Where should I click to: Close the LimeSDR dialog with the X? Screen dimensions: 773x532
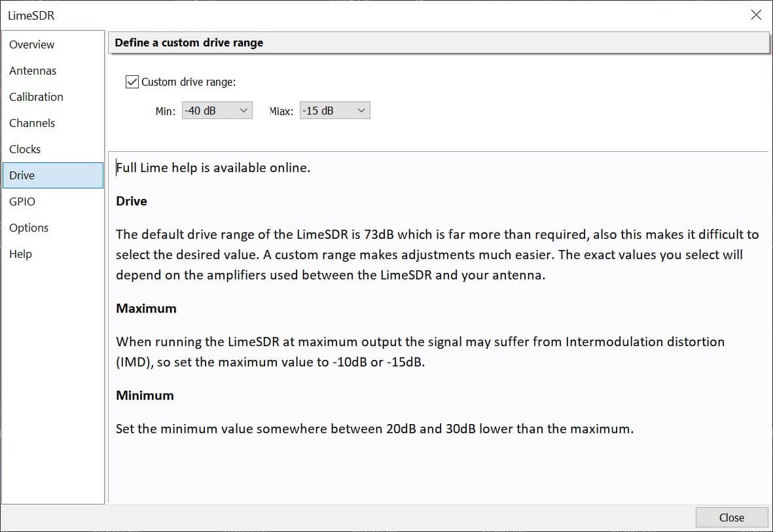[x=756, y=14]
